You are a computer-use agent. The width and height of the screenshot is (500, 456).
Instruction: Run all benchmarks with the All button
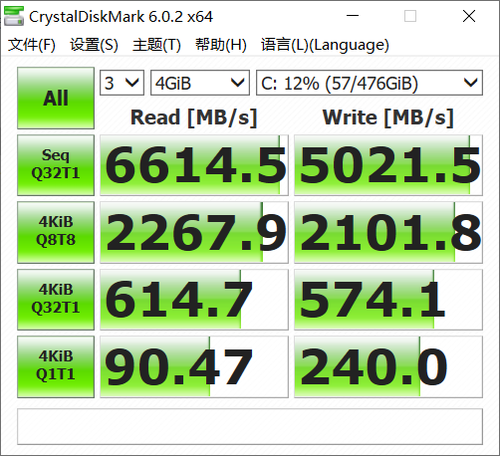(x=56, y=98)
